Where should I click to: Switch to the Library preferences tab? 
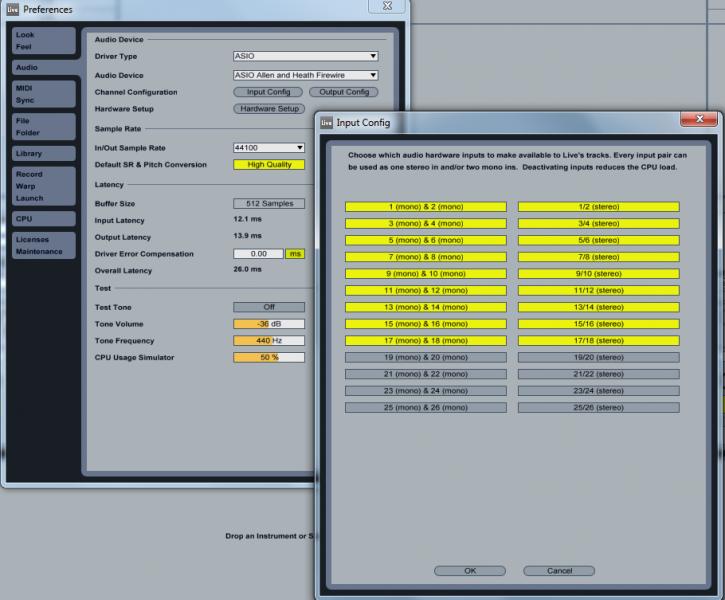[43, 153]
